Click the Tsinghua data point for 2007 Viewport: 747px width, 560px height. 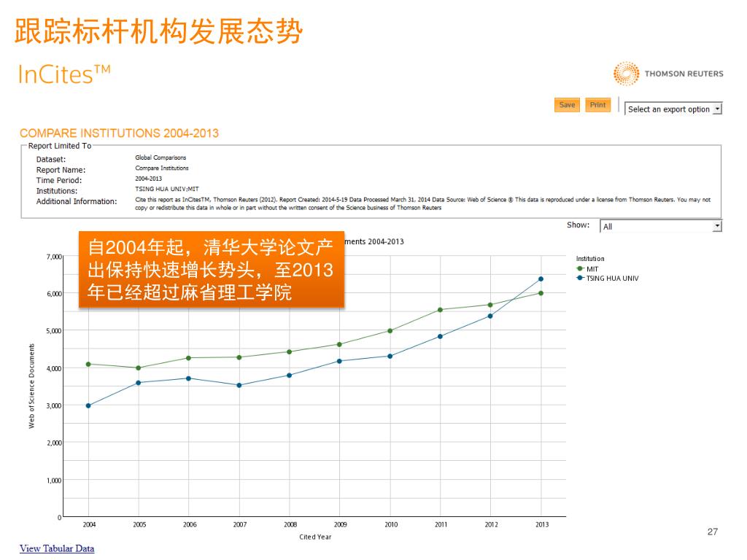(239, 385)
